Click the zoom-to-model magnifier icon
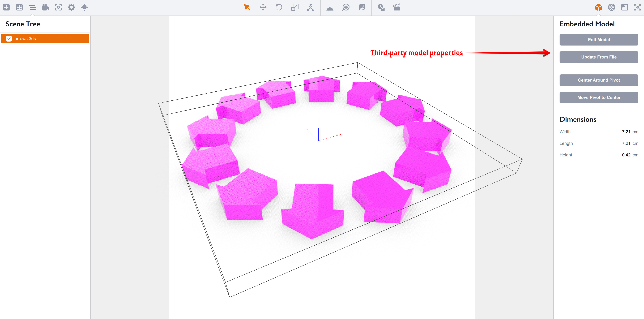The height and width of the screenshot is (319, 644). click(346, 7)
